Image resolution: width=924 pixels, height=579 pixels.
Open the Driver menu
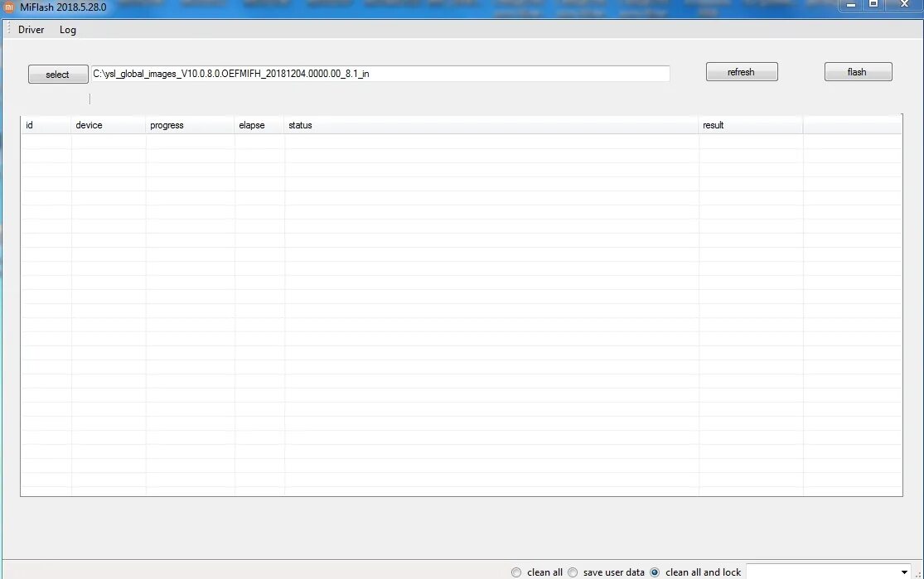(31, 30)
